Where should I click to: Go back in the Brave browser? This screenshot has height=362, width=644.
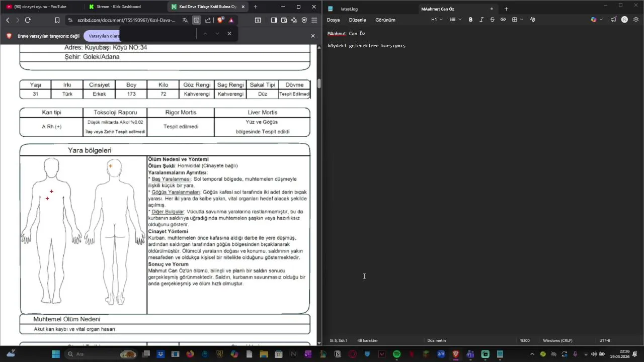tap(8, 20)
